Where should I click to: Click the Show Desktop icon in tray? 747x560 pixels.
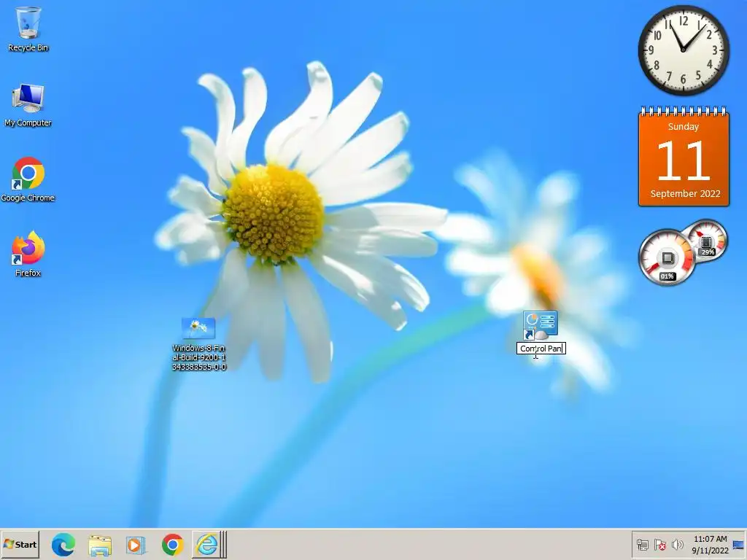coord(738,545)
